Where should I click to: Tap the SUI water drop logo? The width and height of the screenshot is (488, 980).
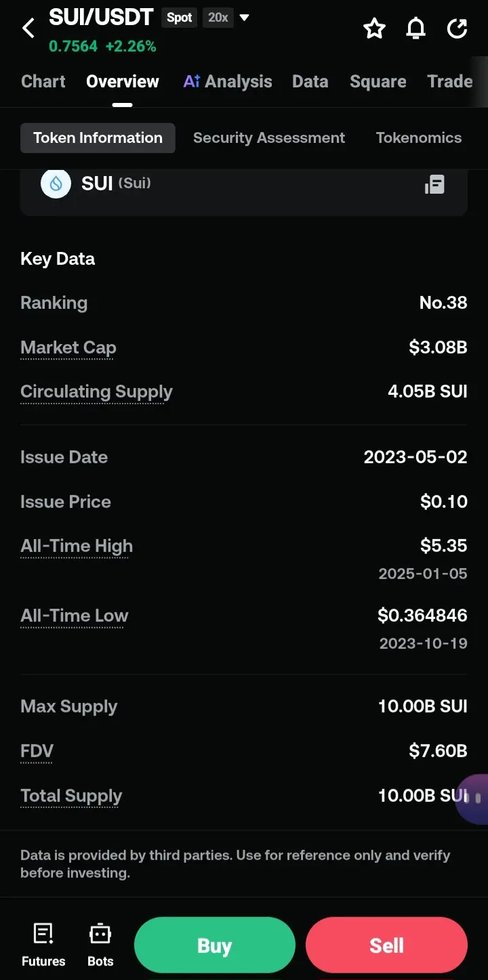pos(56,184)
